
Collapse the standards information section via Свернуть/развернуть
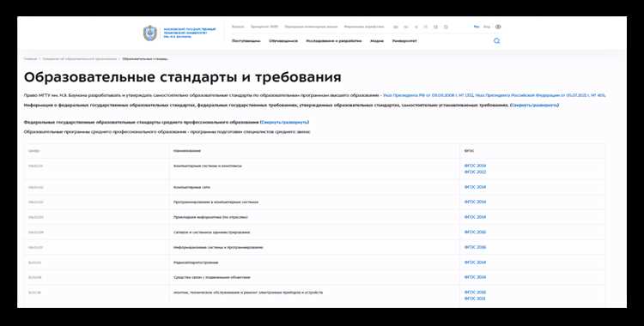pyautogui.click(x=535, y=106)
